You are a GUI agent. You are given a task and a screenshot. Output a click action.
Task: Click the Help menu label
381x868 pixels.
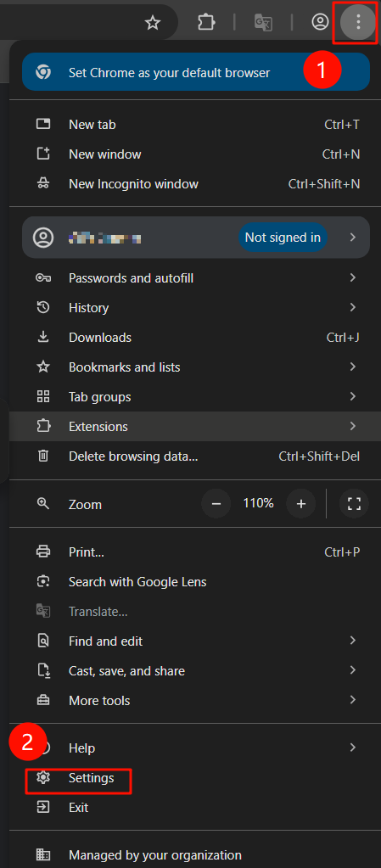pos(82,748)
